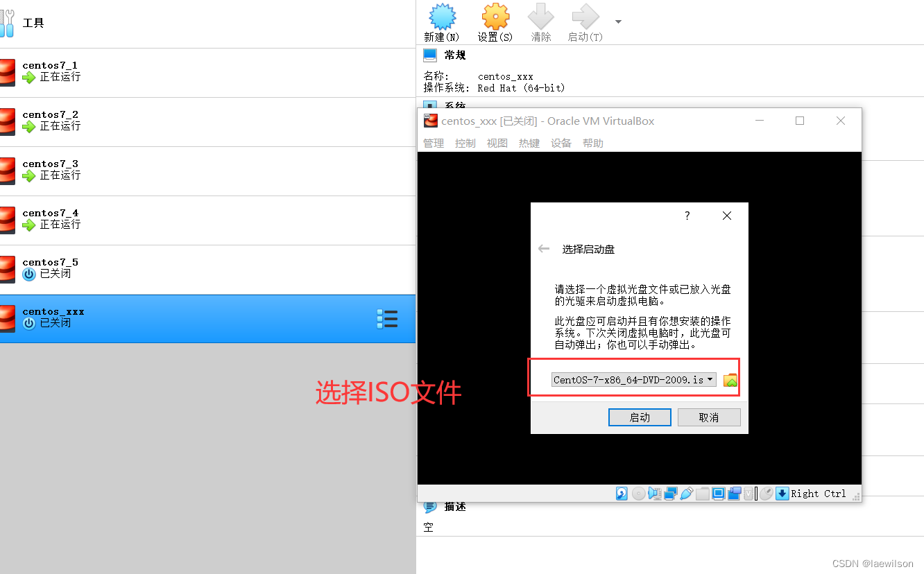
Task: Select the centos7_1 virtual machine
Action: (207, 72)
